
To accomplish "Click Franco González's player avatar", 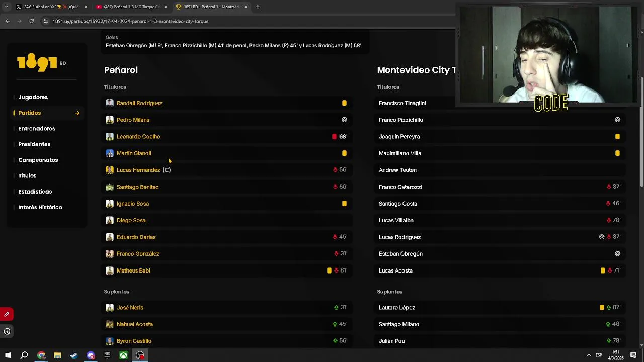I will 109,254.
